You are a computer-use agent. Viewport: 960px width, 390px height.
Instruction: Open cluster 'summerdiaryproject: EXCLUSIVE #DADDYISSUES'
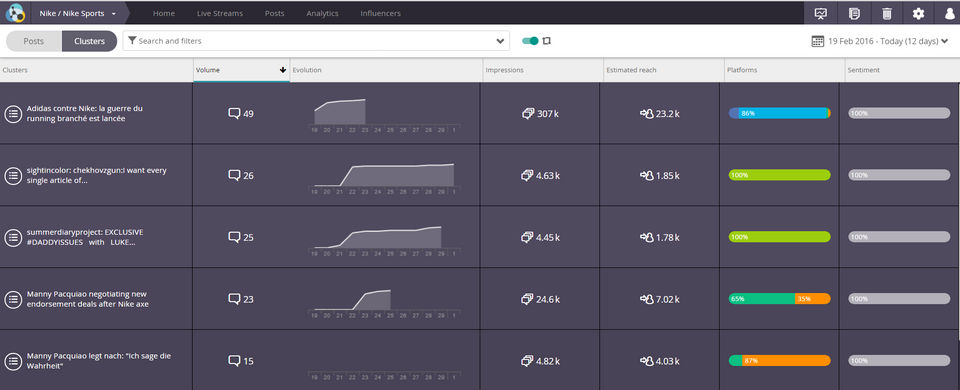[x=84, y=237]
